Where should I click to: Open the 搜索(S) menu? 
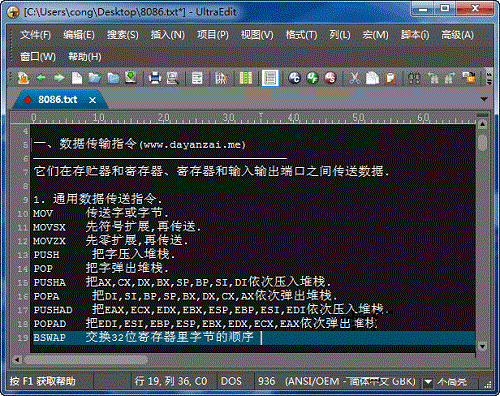[x=123, y=35]
